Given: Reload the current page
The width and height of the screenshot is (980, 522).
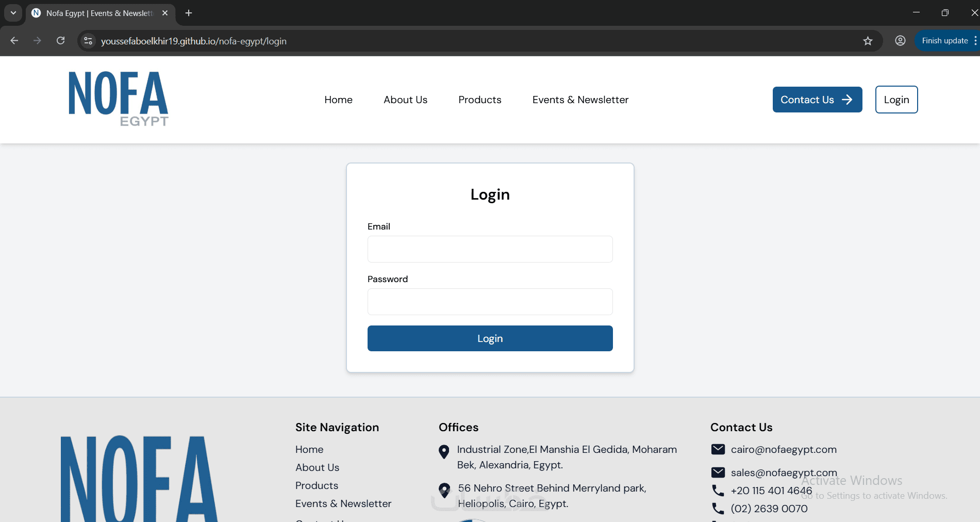Looking at the screenshot, I should tap(60, 41).
